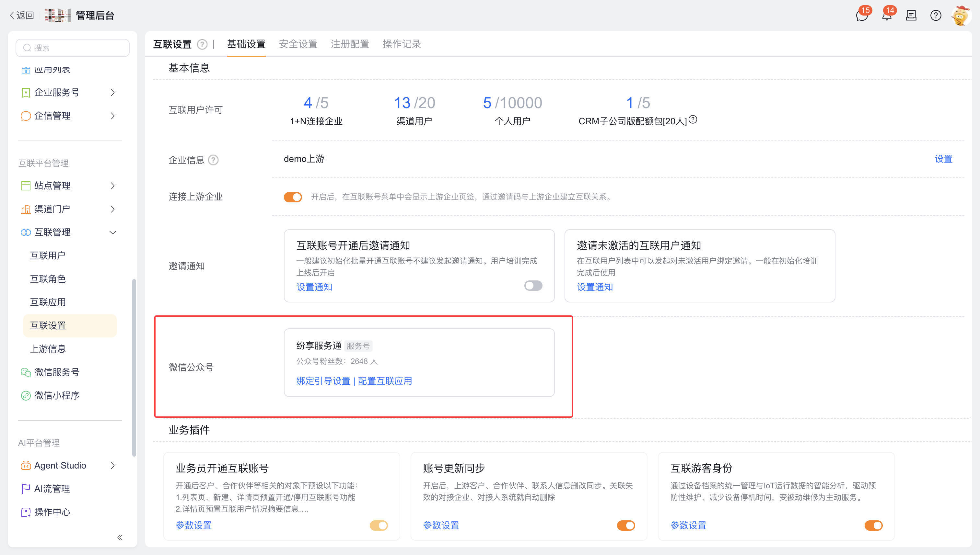Click the company logo beside 管理后台

coord(58,16)
